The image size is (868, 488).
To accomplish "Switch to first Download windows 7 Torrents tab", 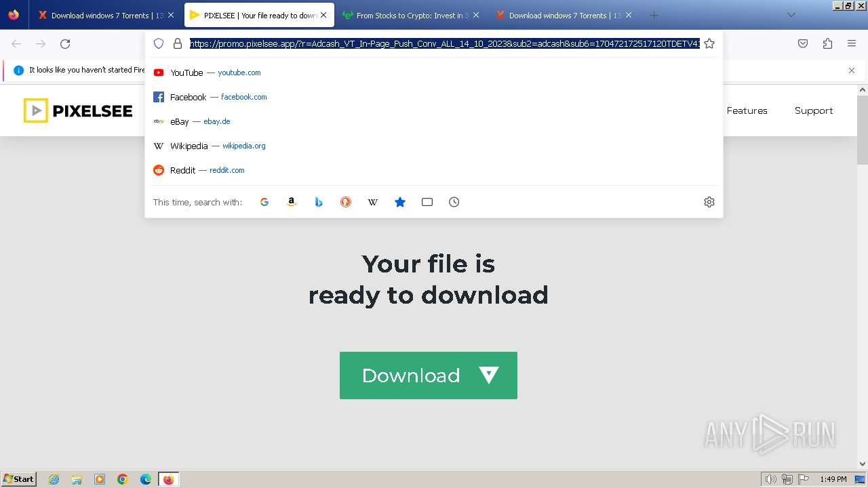I will [x=105, y=15].
